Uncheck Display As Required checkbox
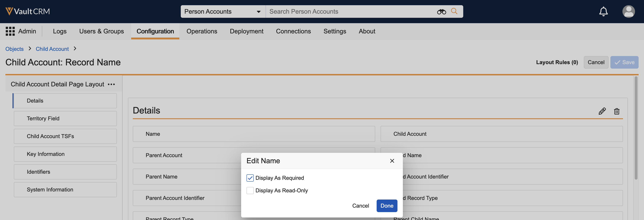 pyautogui.click(x=250, y=178)
